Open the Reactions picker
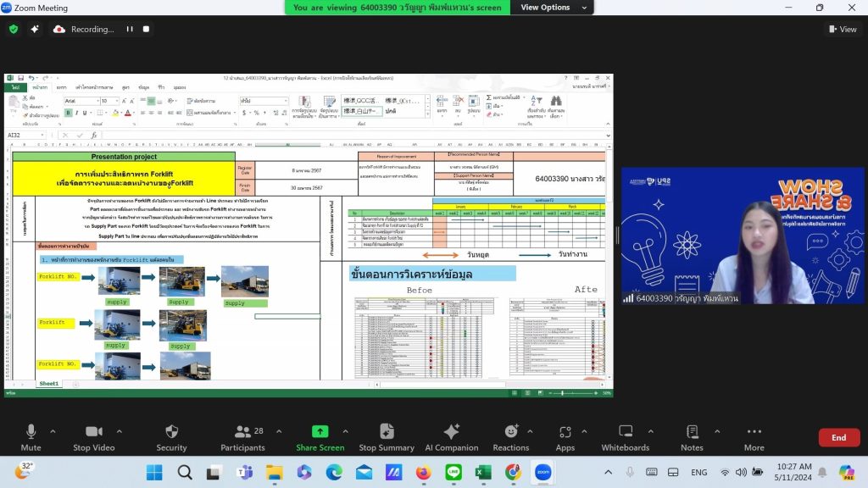 pos(511,437)
